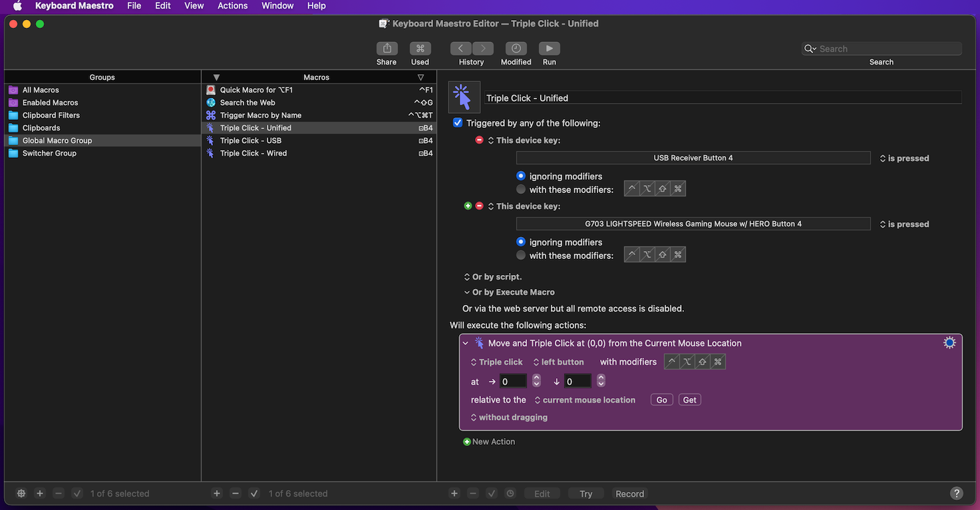Select the Quick Macro for ⌥F1 macro
The height and width of the screenshot is (510, 980).
[x=319, y=90]
